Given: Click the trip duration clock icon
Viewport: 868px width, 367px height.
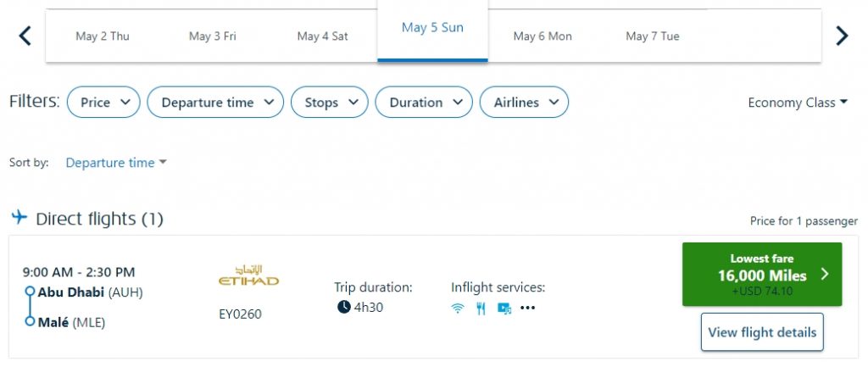Looking at the screenshot, I should pos(343,307).
